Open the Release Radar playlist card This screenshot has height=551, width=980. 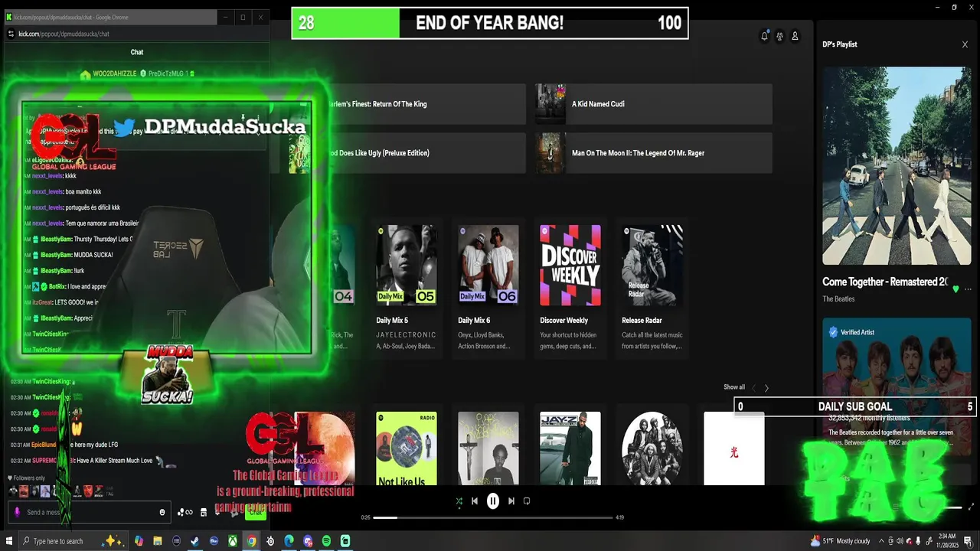(652, 288)
